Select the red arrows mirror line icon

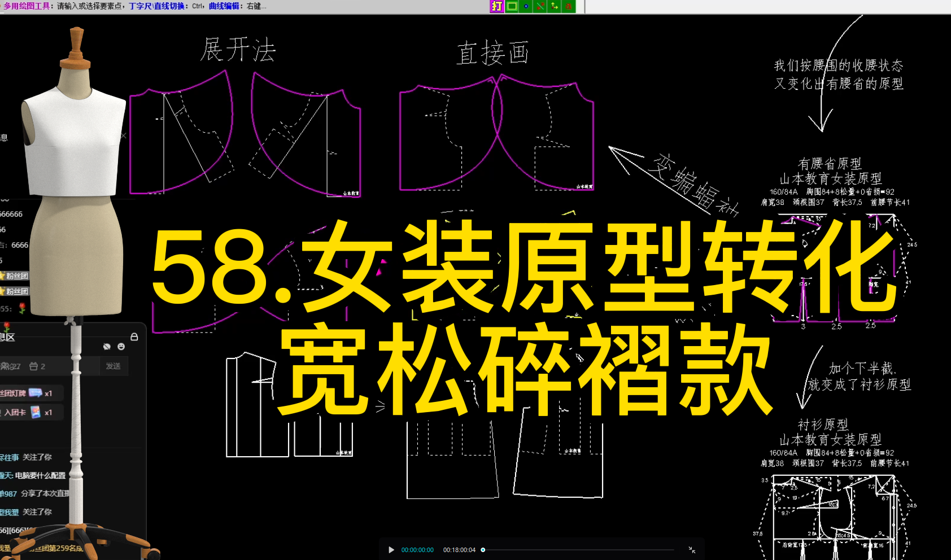(540, 6)
